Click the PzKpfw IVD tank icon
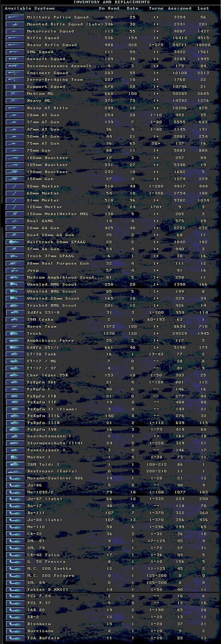Screen dimensions: 221x644 (x=15, y=430)
